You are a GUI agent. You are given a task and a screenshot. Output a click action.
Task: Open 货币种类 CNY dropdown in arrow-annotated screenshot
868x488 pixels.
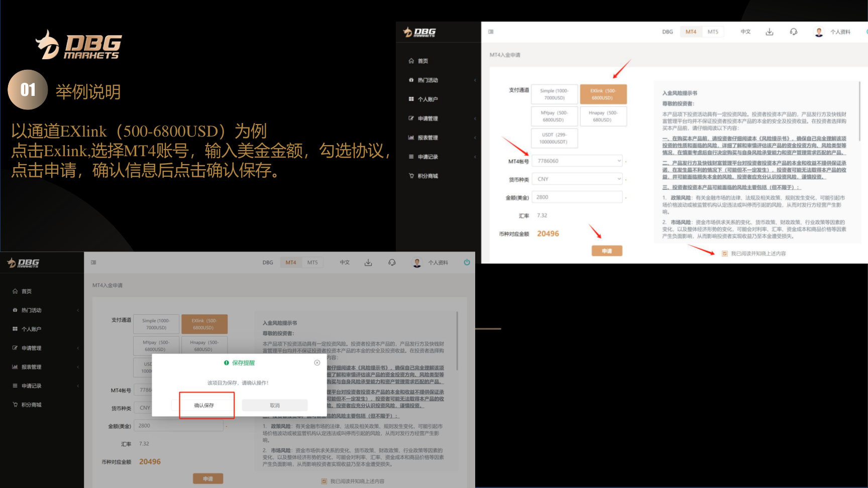pyautogui.click(x=578, y=179)
